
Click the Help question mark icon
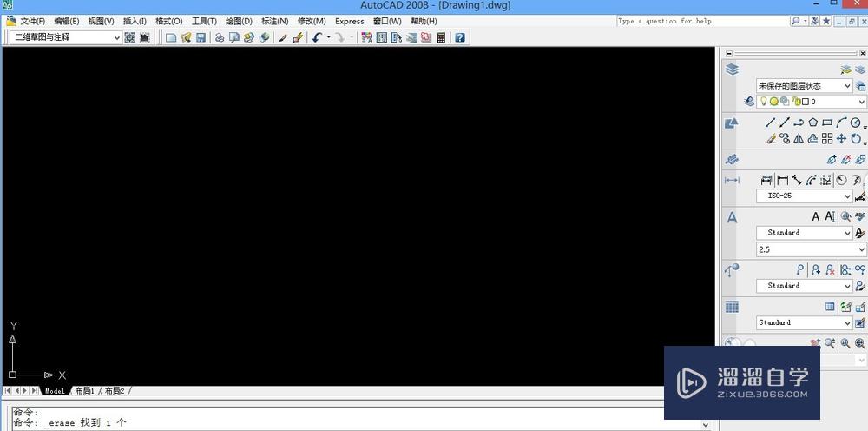coord(460,37)
